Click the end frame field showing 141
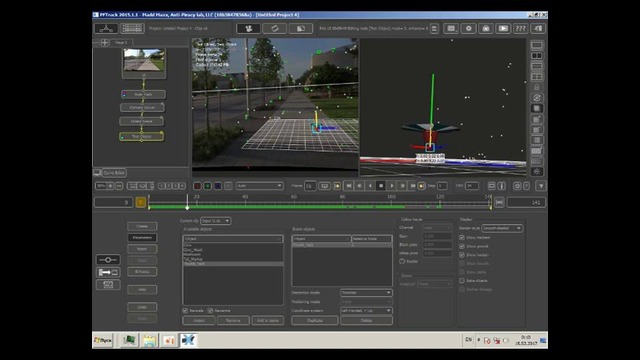The height and width of the screenshot is (360, 640). pyautogui.click(x=526, y=202)
